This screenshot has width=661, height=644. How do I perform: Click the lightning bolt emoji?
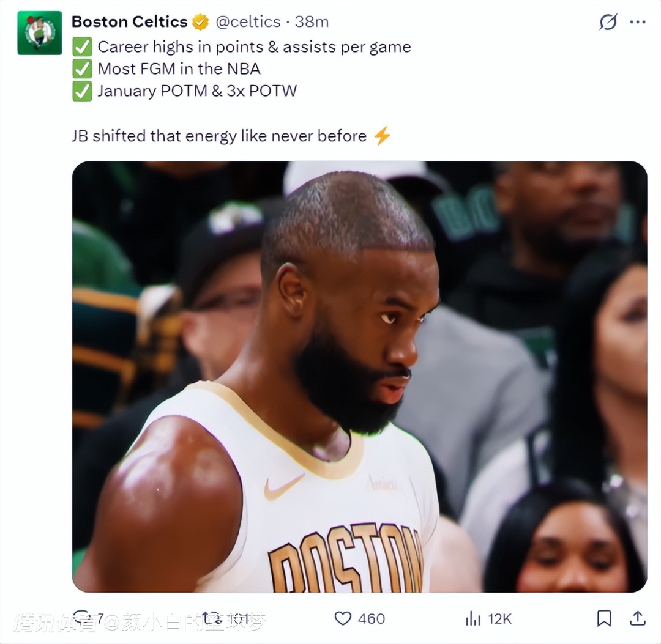pyautogui.click(x=383, y=136)
